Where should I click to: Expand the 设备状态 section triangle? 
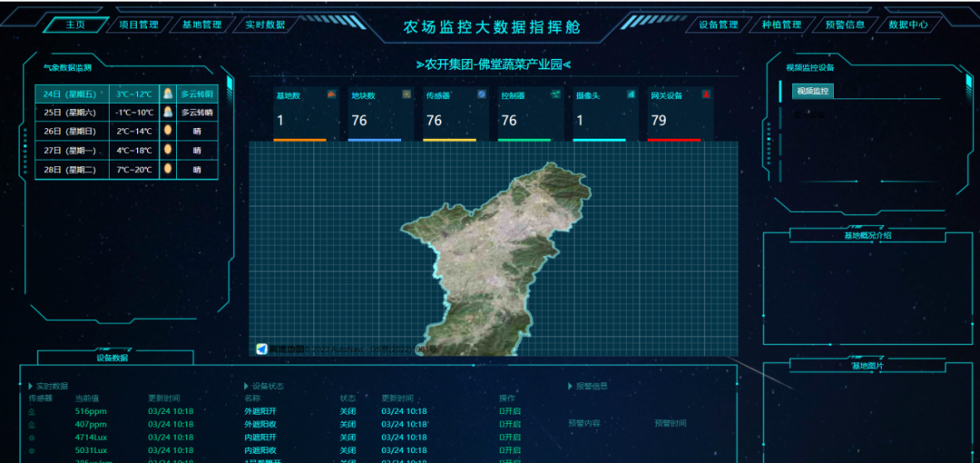pos(246,386)
